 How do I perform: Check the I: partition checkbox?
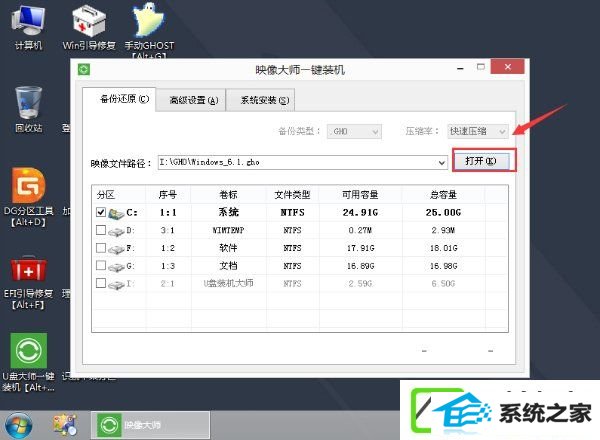point(101,283)
